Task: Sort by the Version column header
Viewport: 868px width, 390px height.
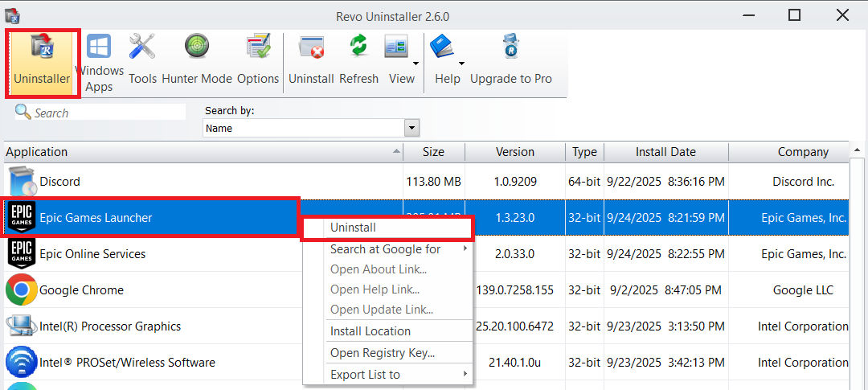Action: pyautogui.click(x=515, y=152)
